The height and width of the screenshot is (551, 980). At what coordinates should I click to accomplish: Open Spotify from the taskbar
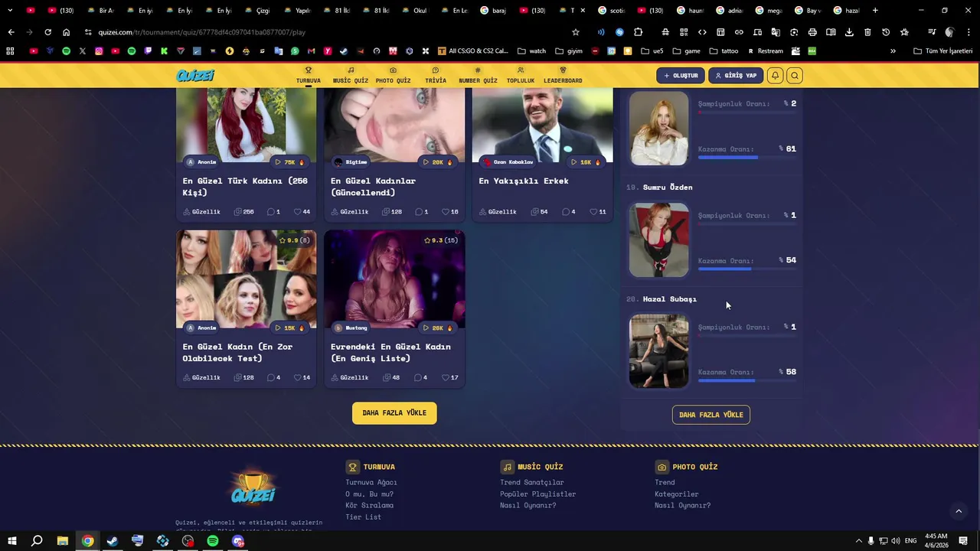point(213,541)
